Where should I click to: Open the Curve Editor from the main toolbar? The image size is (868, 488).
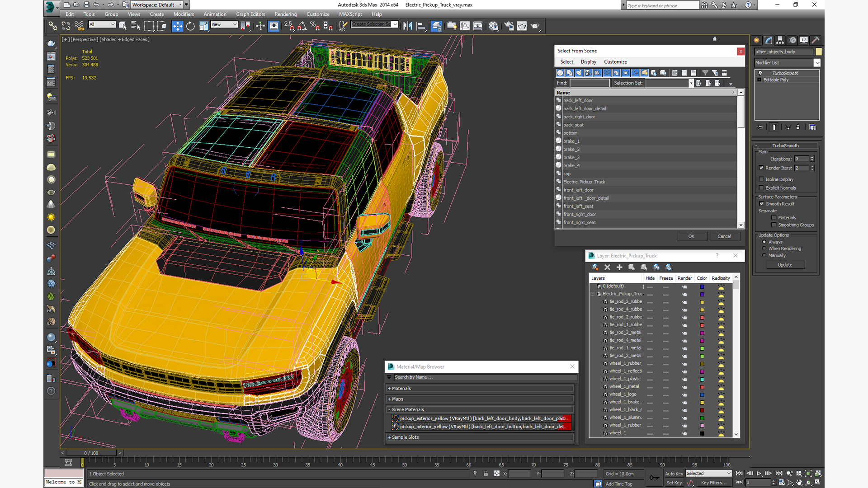tap(465, 26)
